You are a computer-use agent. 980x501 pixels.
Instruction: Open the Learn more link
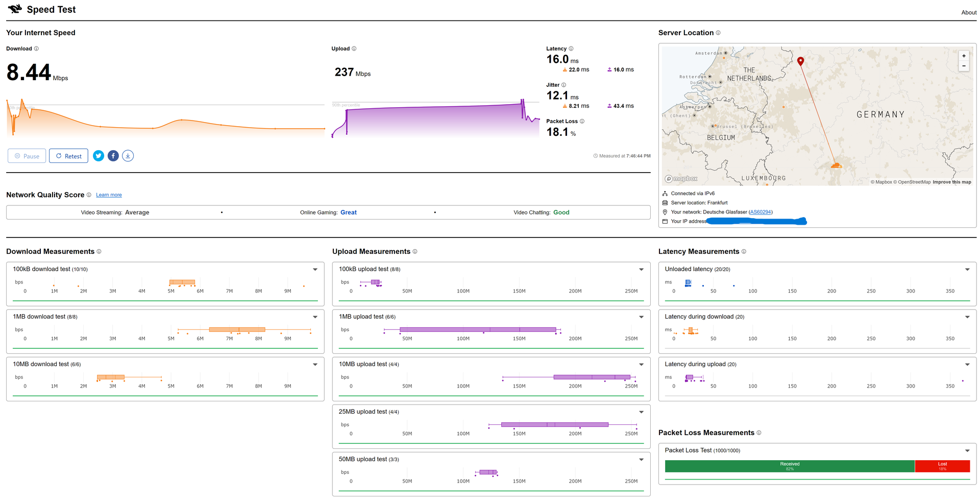click(x=109, y=195)
